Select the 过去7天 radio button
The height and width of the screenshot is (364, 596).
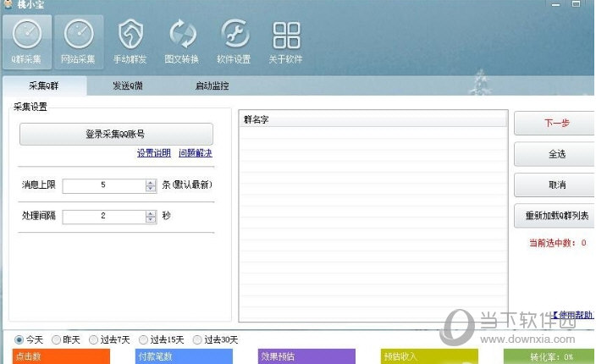pyautogui.click(x=93, y=339)
